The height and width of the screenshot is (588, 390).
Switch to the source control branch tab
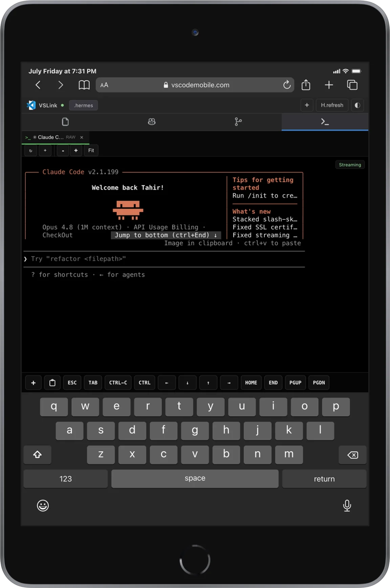[238, 122]
